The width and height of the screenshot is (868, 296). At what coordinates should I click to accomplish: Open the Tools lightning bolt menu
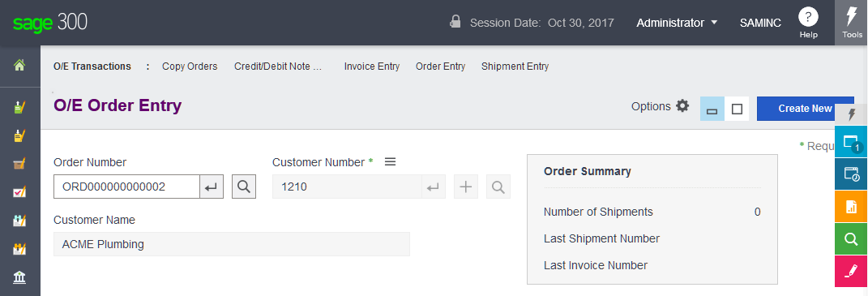click(x=852, y=22)
